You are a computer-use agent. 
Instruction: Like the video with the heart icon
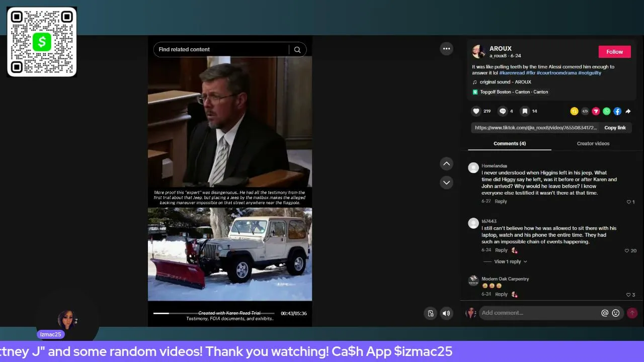click(476, 111)
